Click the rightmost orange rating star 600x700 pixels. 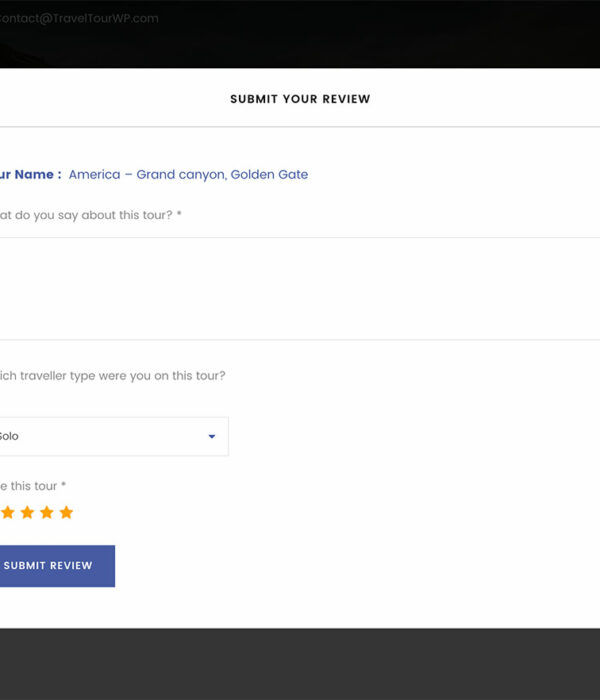point(66,513)
